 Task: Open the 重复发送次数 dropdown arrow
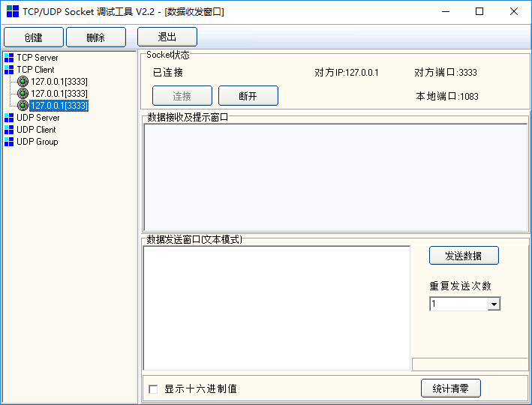tap(494, 304)
